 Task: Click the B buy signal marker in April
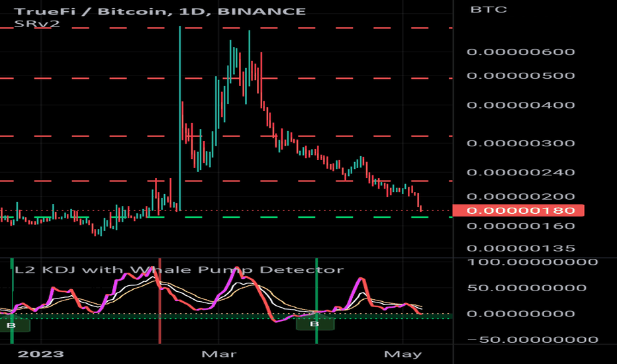(x=315, y=324)
